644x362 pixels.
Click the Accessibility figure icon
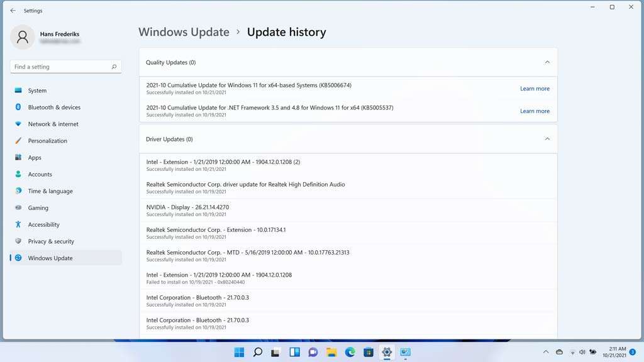[x=18, y=224]
